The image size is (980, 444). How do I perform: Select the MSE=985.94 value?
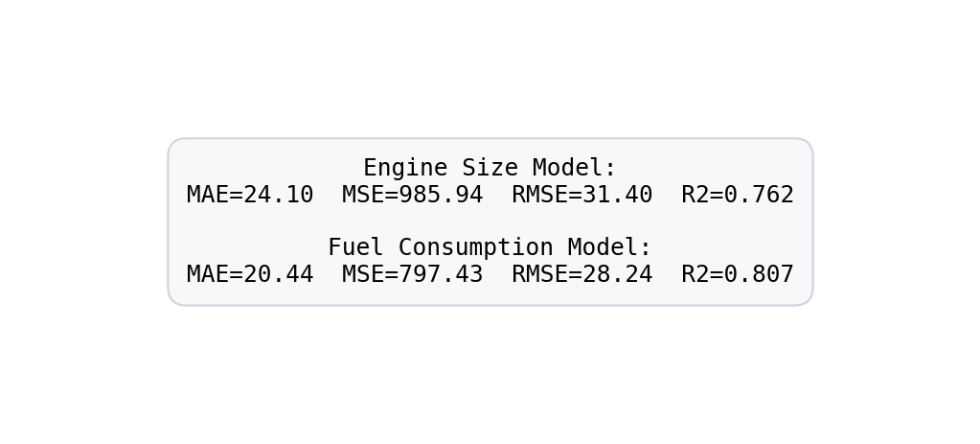click(412, 196)
